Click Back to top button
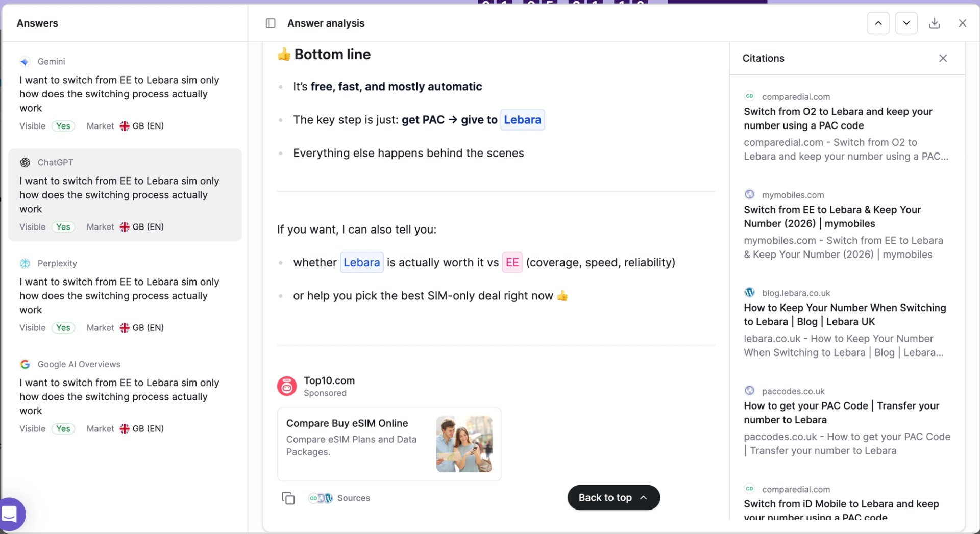Screen dimensions: 980x534 coord(613,497)
